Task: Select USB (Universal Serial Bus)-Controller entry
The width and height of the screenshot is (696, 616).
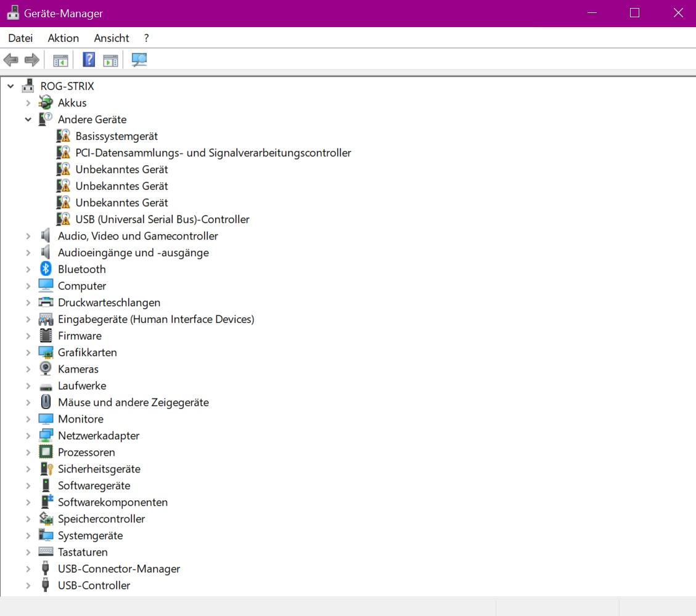Action: click(x=163, y=219)
